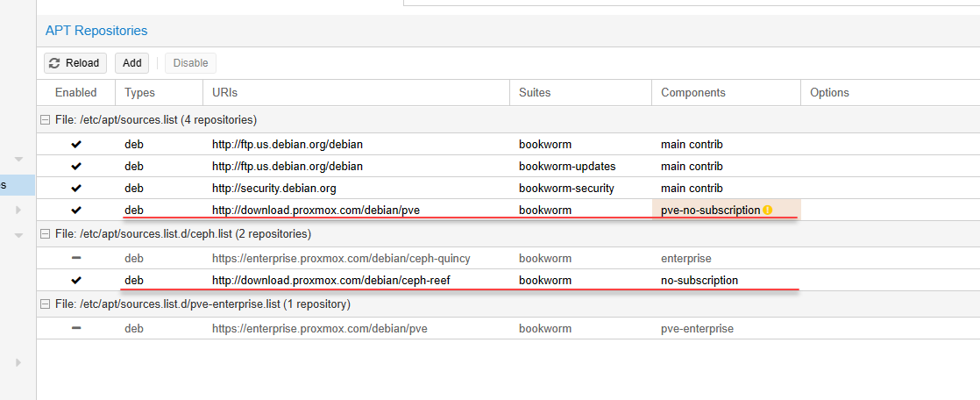Sort by the Suites column header

535,93
